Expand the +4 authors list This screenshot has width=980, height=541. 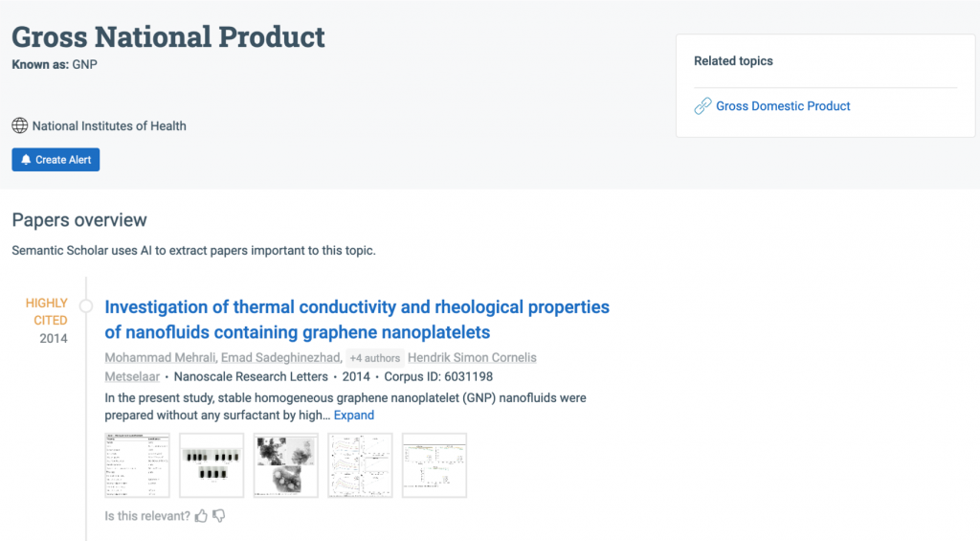[374, 358]
